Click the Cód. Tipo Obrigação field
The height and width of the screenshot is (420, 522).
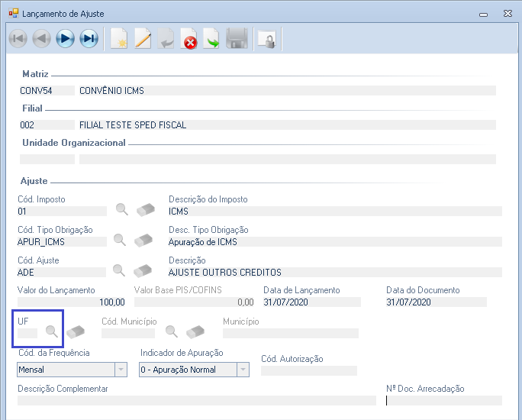click(x=62, y=242)
